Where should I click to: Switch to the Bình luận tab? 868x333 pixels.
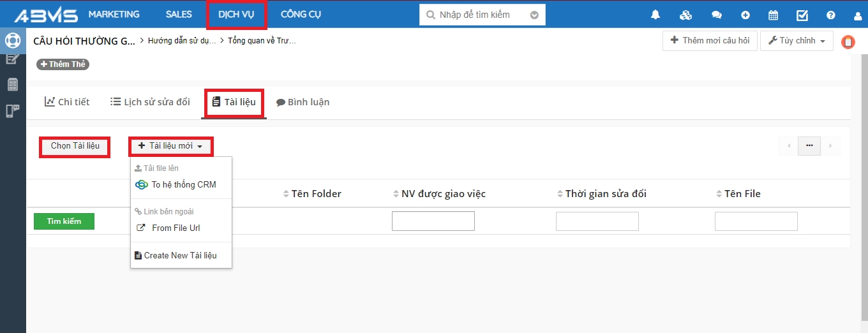303,102
